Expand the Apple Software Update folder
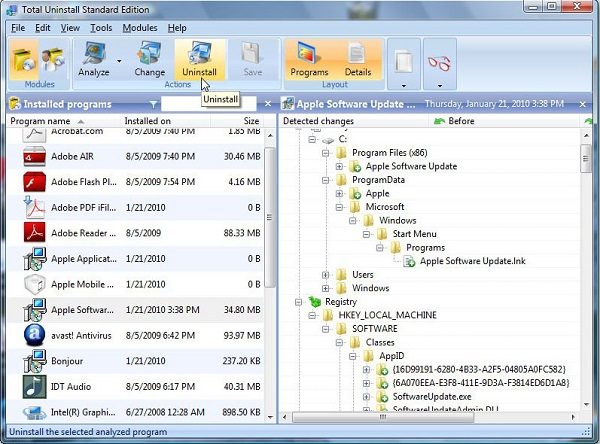This screenshot has height=444, width=600. click(x=339, y=166)
